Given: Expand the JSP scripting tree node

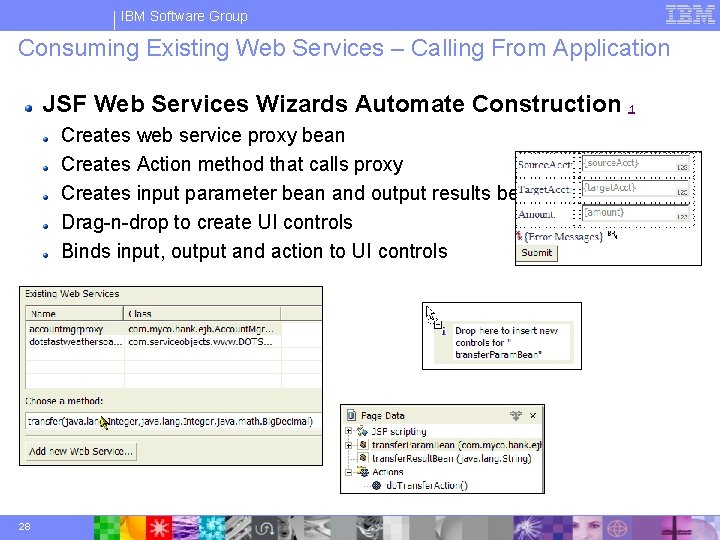Looking at the screenshot, I should (x=349, y=431).
